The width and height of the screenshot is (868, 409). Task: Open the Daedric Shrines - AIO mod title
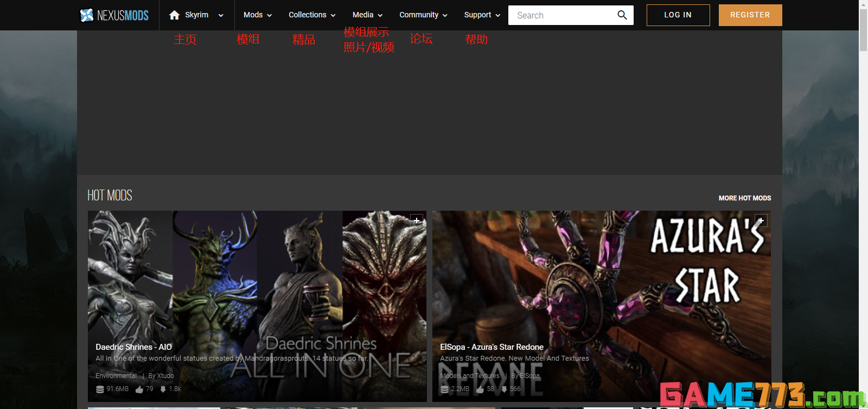pos(133,347)
